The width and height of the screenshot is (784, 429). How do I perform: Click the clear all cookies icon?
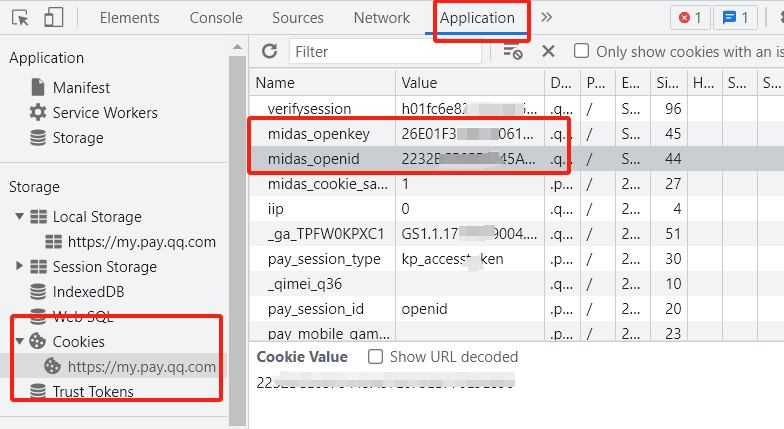513,51
